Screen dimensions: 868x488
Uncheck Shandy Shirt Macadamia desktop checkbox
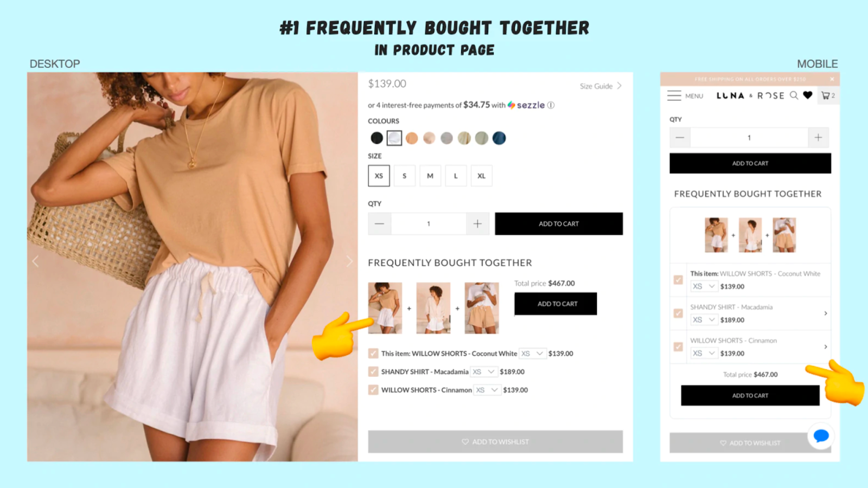[373, 372]
